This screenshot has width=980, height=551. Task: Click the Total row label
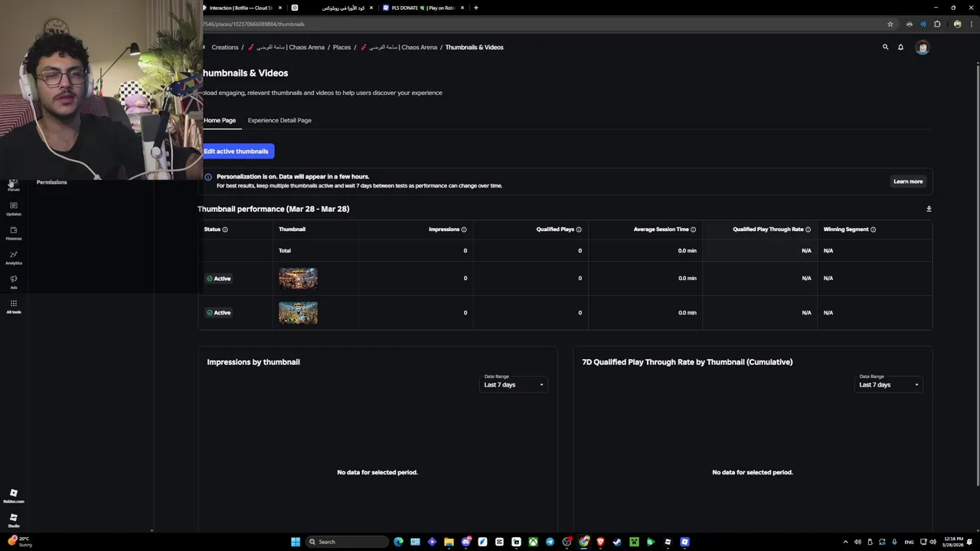(285, 251)
